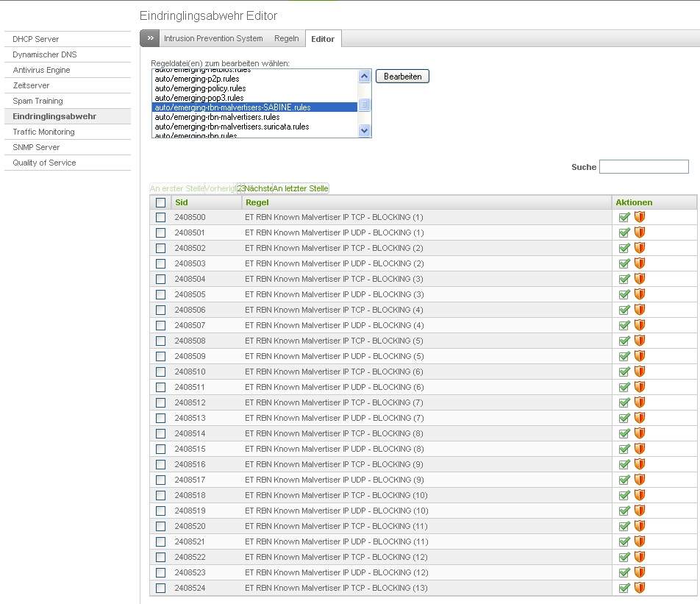The width and height of the screenshot is (700, 604).
Task: Toggle the select-all checkbox in table header
Action: click(x=160, y=202)
